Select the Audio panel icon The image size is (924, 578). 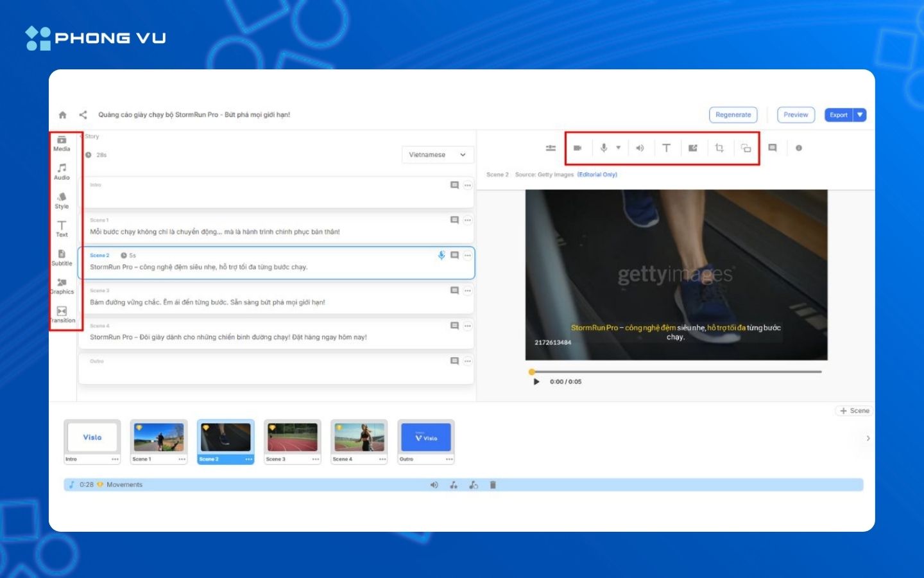62,170
